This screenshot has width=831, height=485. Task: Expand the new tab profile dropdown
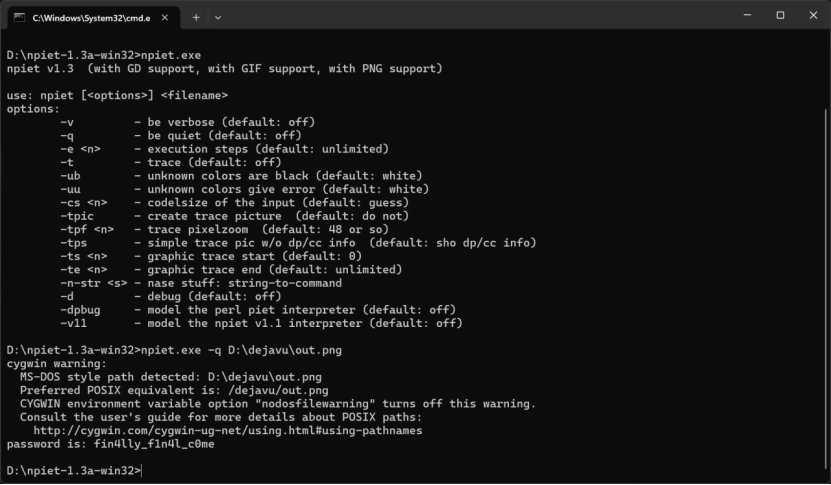(218, 17)
